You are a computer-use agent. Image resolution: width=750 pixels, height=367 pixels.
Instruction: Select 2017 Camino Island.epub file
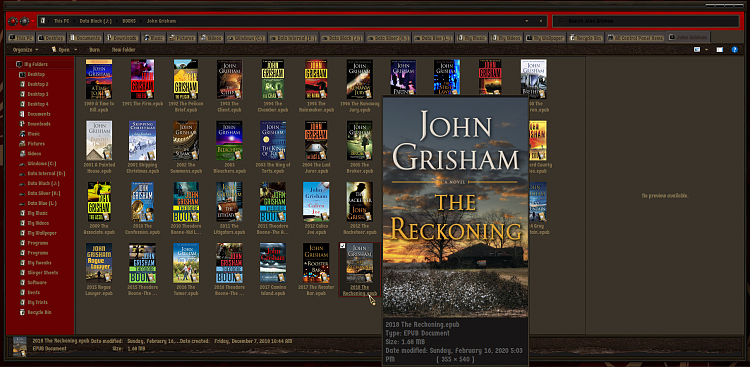(x=273, y=269)
